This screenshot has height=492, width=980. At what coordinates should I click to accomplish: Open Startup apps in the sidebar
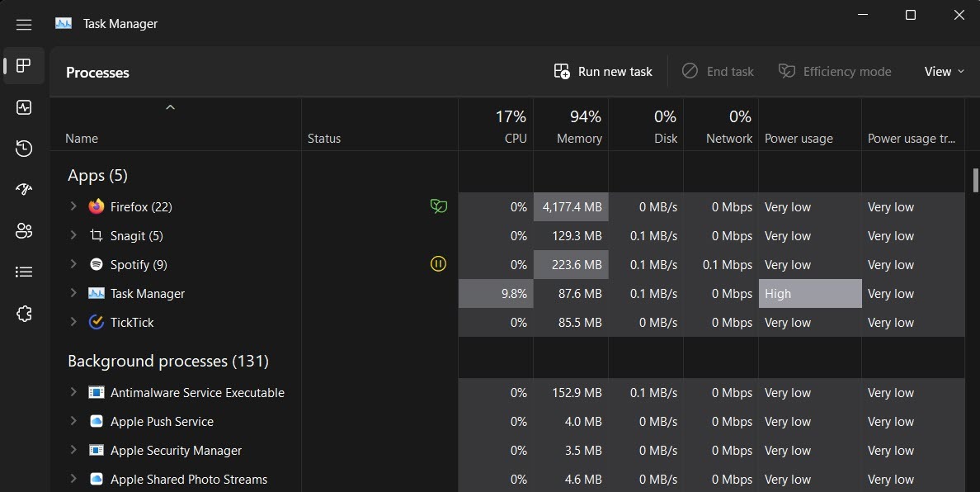pos(23,188)
